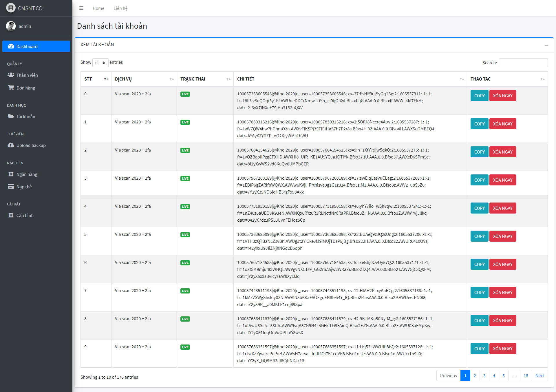Open Thành viên members icon in sidebar
Screen dimensions: 556x392
(11, 75)
